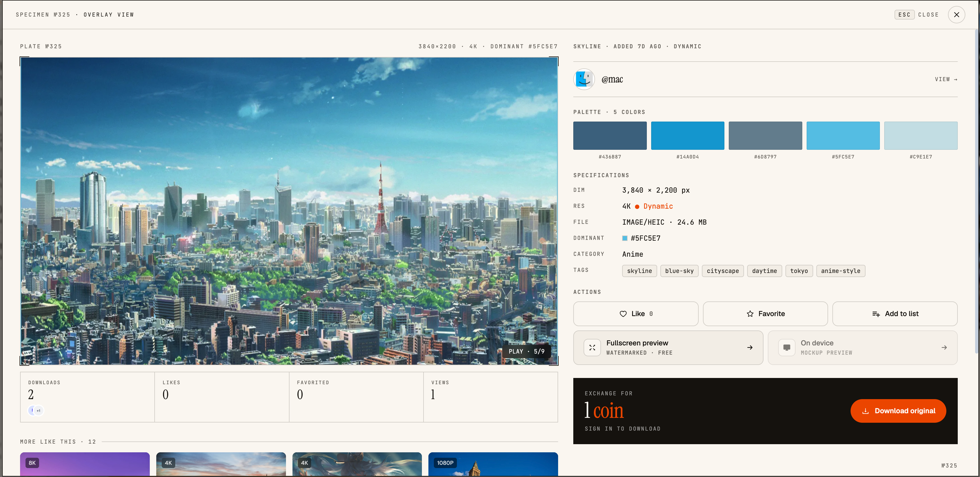The width and height of the screenshot is (980, 477).
Task: Select the #436B87 palette swatch
Action: [x=610, y=135]
